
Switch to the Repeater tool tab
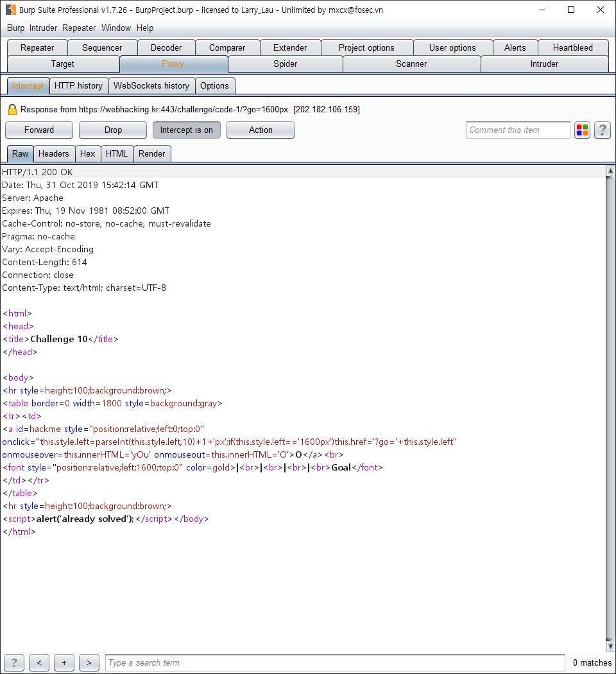[x=37, y=48]
